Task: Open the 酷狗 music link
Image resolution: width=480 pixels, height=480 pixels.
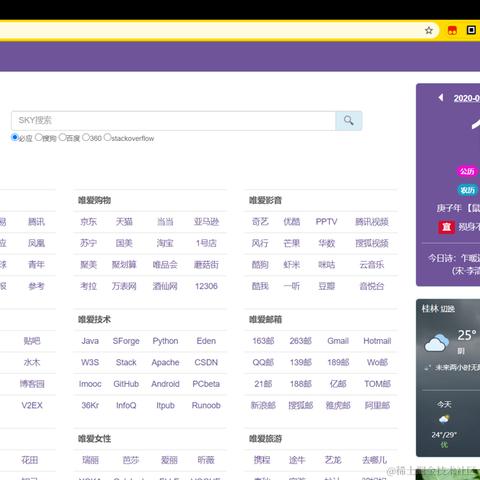Action: tap(260, 265)
